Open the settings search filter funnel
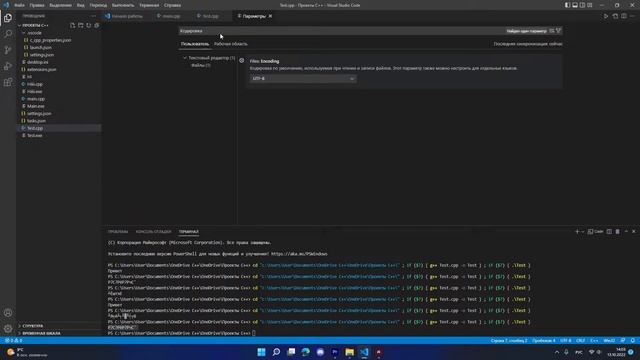640x360 pixels. pos(558,31)
